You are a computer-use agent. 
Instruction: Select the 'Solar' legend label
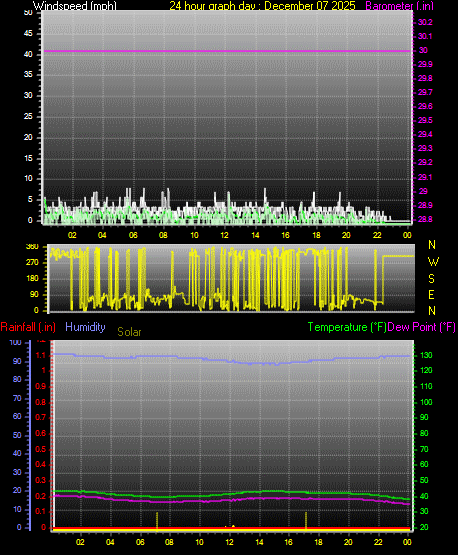coord(129,332)
